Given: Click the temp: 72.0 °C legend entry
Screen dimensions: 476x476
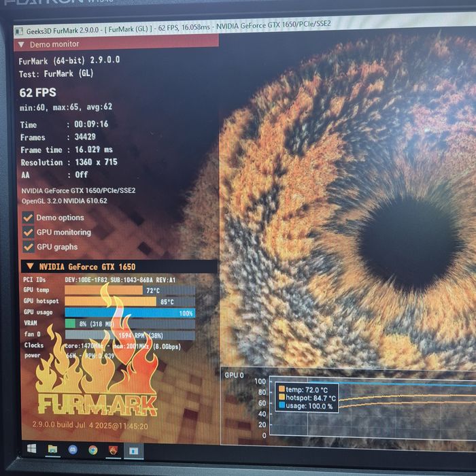Looking at the screenshot, I should 306,390.
